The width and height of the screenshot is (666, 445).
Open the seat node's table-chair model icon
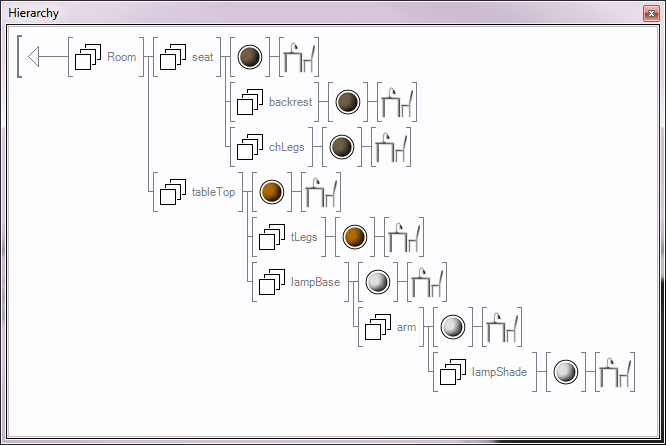tap(299, 57)
